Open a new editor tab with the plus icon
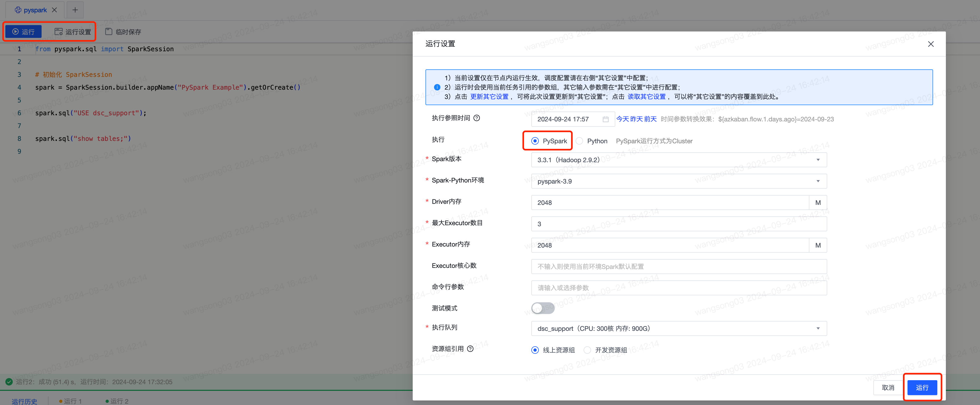Screen dimensions: 980x405 pos(75,10)
